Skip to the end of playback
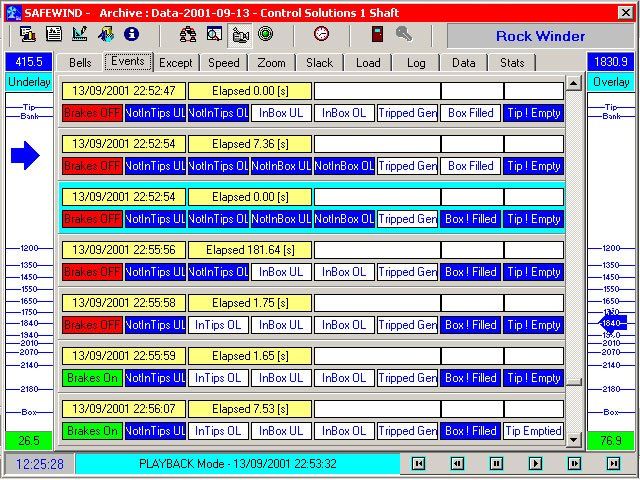 613,464
